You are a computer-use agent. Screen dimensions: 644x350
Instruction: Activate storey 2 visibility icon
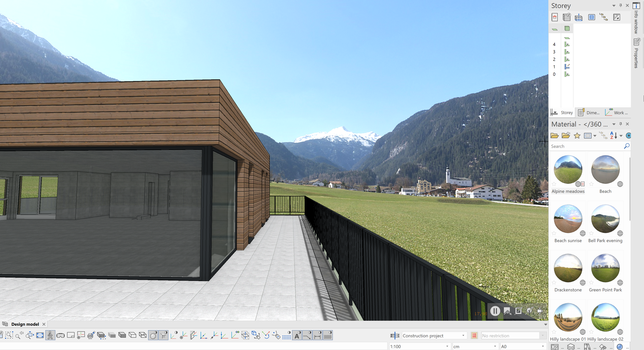(567, 60)
